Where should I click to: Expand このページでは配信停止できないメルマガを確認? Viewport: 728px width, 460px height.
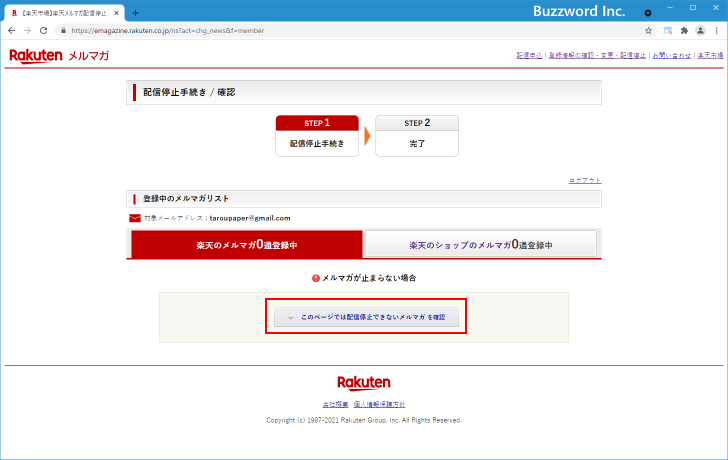(x=366, y=317)
